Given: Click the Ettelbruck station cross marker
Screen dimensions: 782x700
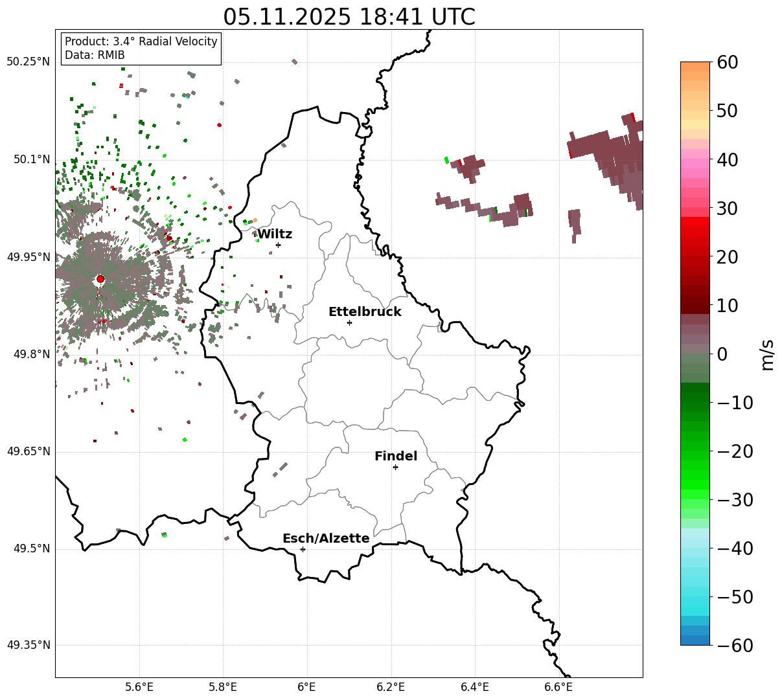Looking at the screenshot, I should tap(350, 322).
